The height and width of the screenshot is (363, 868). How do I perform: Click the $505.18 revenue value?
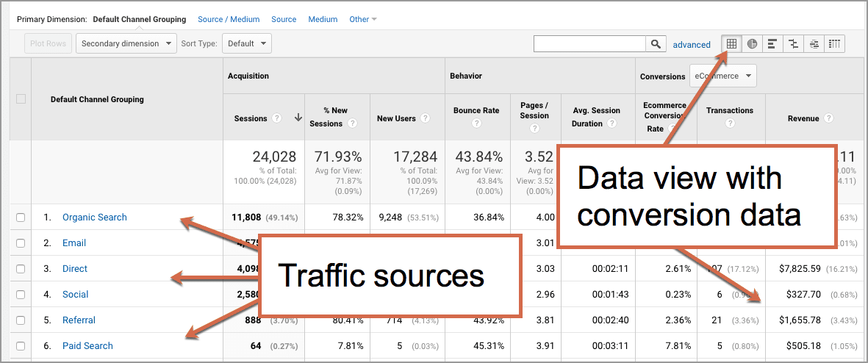tap(803, 346)
